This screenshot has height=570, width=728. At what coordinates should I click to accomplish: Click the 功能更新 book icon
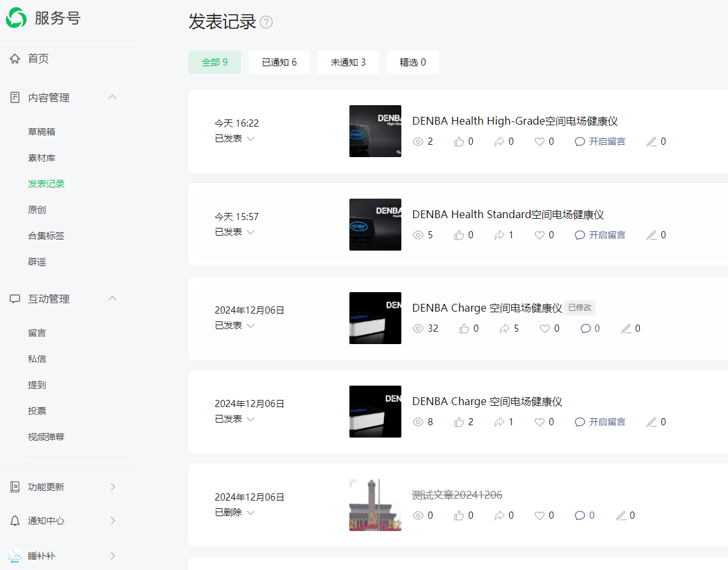15,487
